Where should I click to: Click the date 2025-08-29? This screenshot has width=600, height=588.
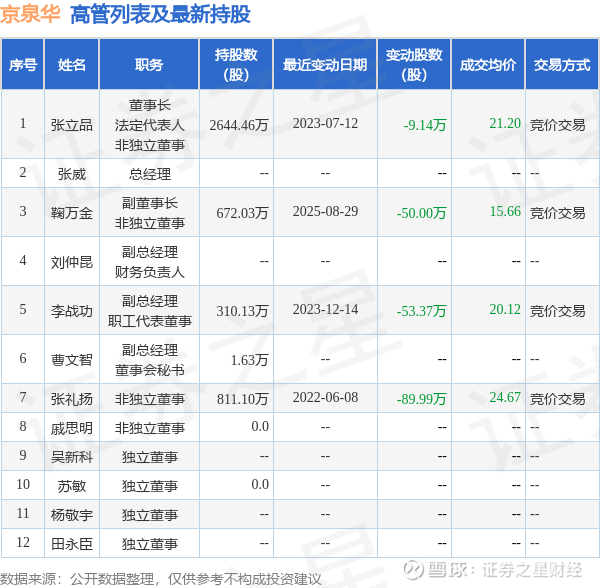[325, 211]
